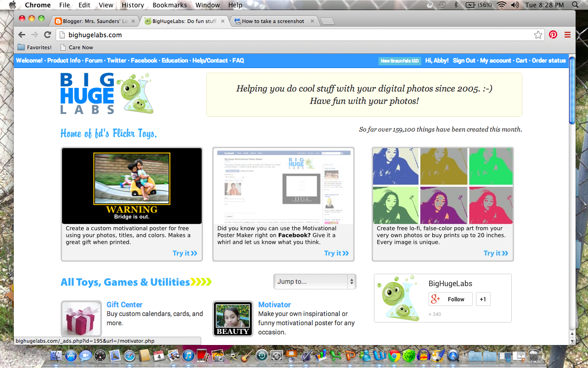Open the Cart link
The image size is (588, 368).
(x=521, y=60)
